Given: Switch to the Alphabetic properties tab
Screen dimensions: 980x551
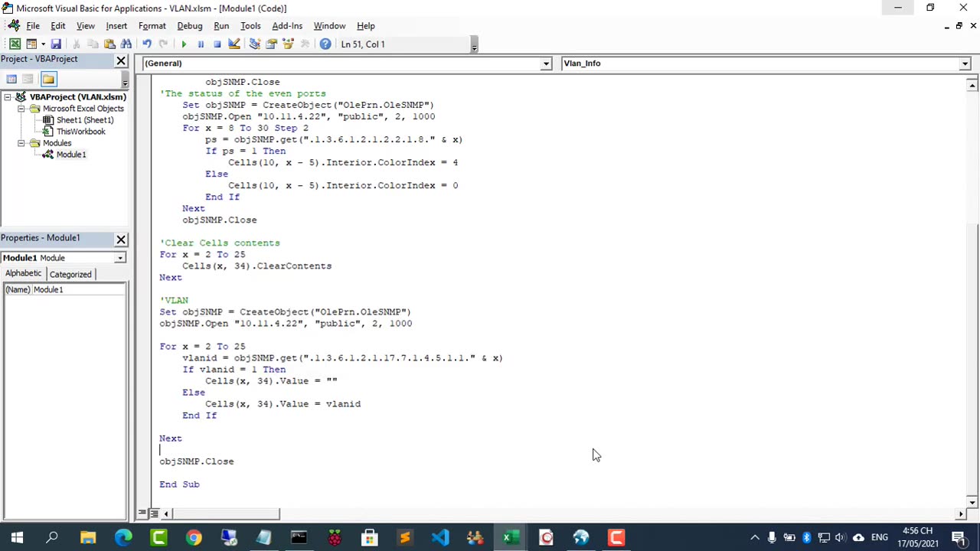Looking at the screenshot, I should click(24, 273).
